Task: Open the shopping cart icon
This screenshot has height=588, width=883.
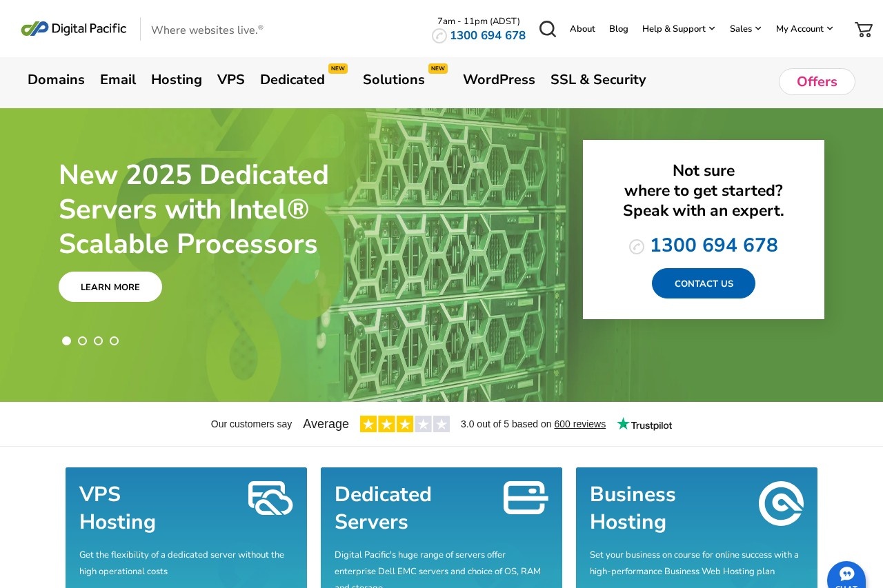Action: tap(863, 29)
